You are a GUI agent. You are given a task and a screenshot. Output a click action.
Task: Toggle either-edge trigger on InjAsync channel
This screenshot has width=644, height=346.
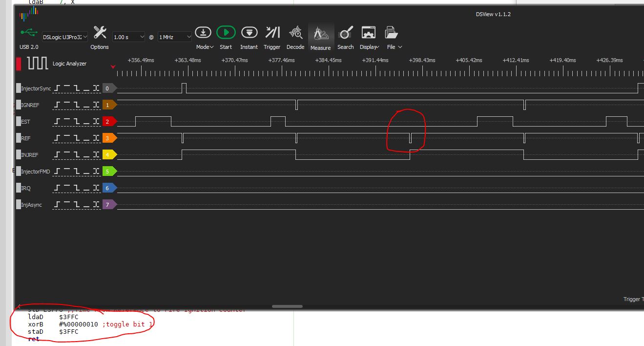[x=96, y=205]
